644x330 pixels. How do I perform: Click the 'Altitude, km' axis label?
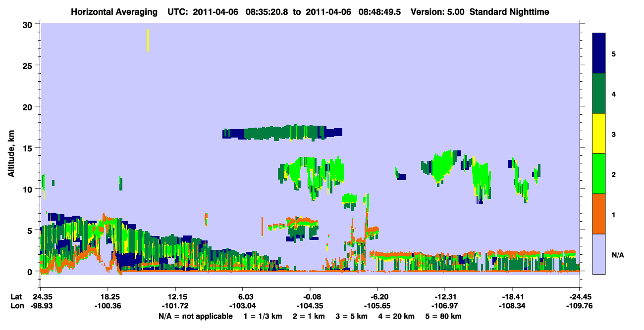[11, 154]
